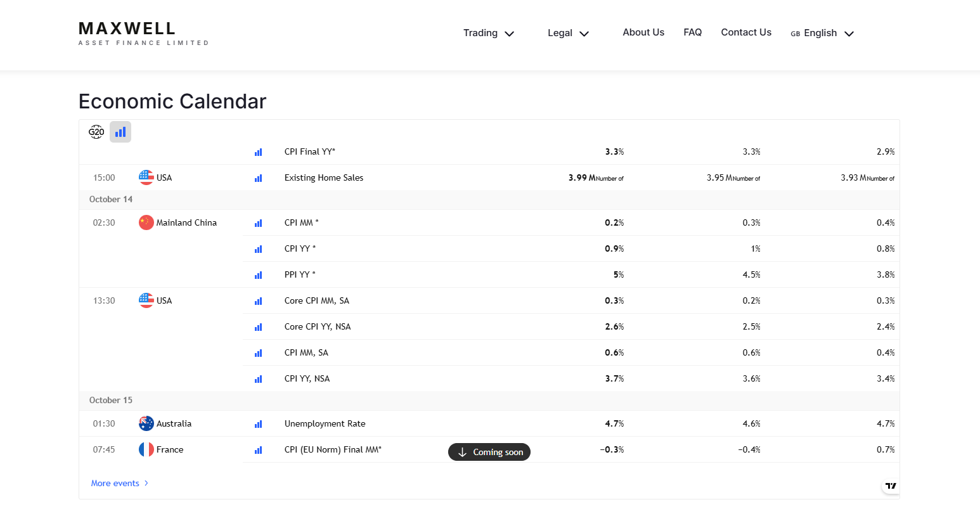The width and height of the screenshot is (980, 528).
Task: Toggle the G20 countries filter icon
Action: (96, 132)
